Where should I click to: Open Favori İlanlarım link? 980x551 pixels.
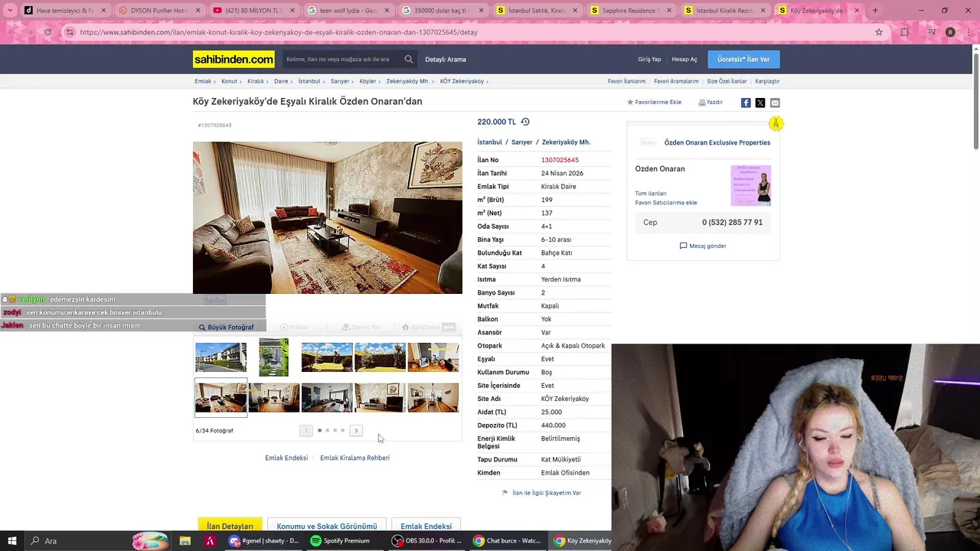626,81
